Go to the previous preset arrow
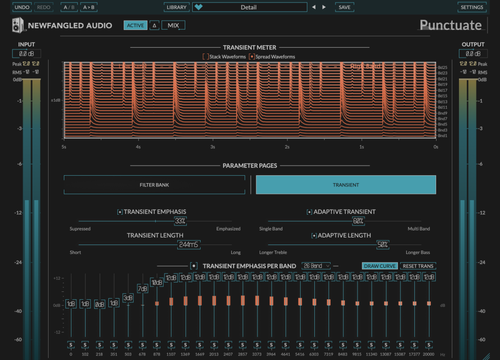 coord(314,7)
